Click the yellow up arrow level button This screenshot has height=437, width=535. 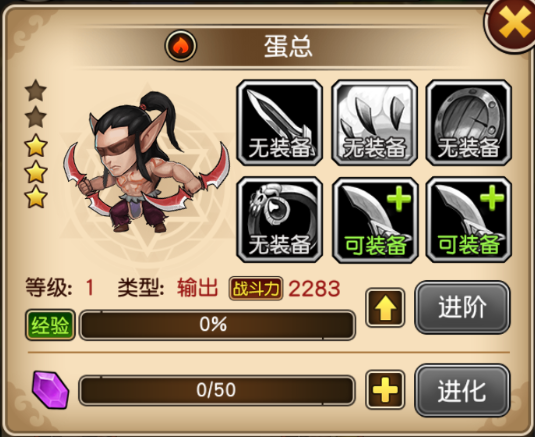click(x=385, y=307)
